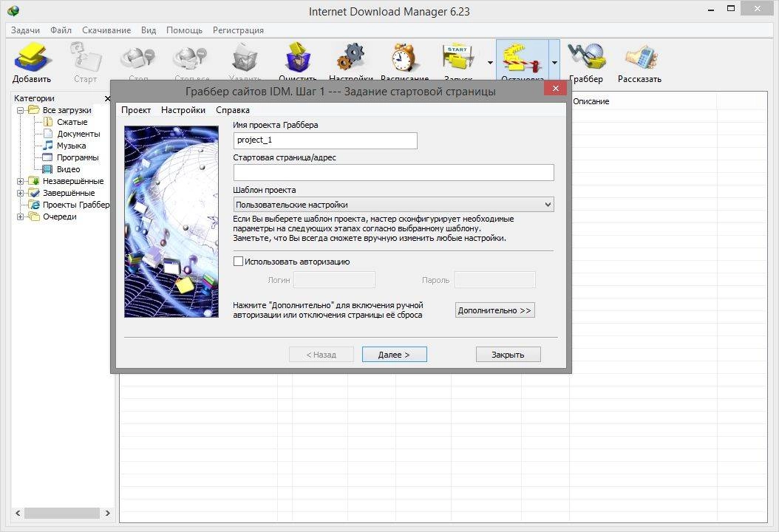Click the globe wizard image
The width and height of the screenshot is (779, 532).
tap(171, 222)
